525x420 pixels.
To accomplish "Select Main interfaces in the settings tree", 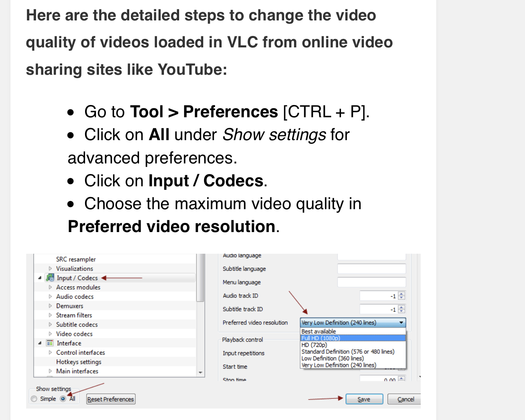I will 77,371.
